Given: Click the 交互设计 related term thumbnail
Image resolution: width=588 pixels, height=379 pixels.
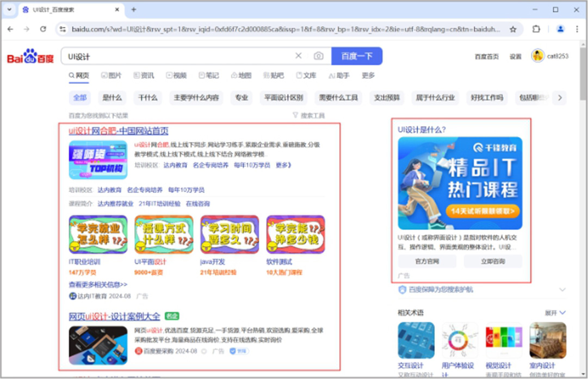Looking at the screenshot, I should 416,340.
